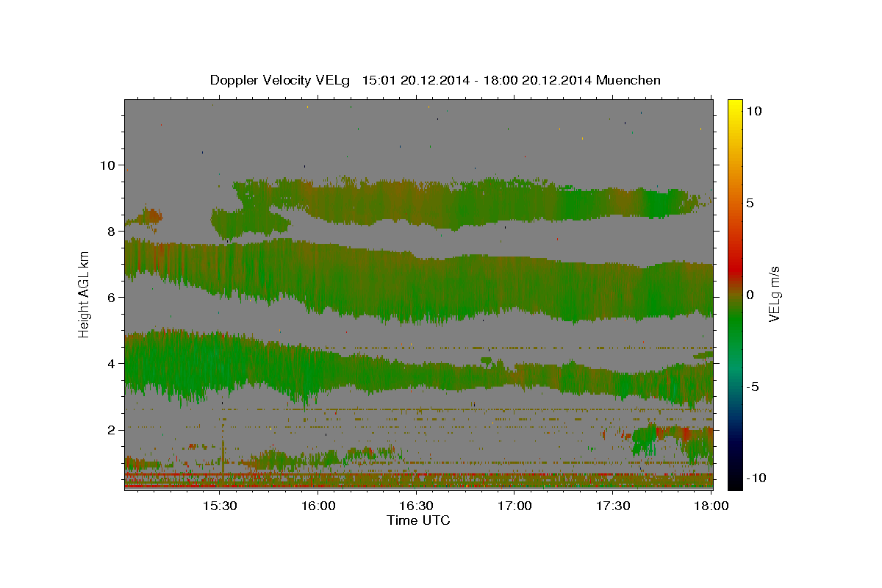Click the colorbar value label -10
The image size is (882, 588).
755,478
